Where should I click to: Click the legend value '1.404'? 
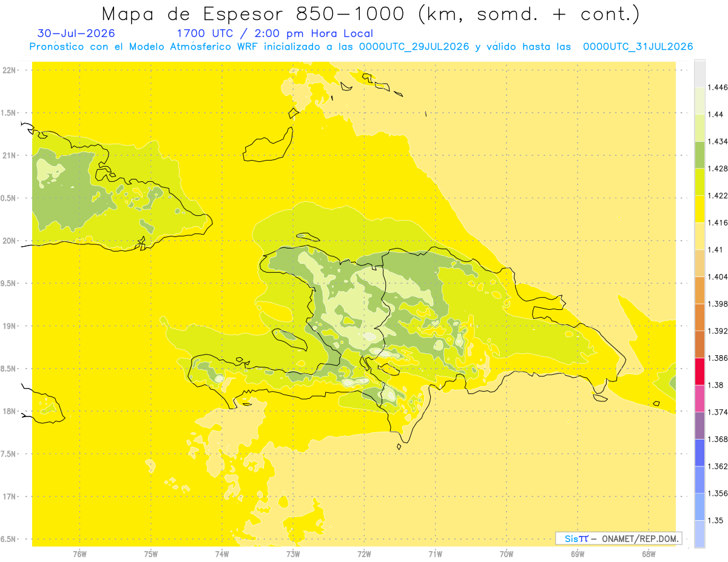(x=718, y=276)
